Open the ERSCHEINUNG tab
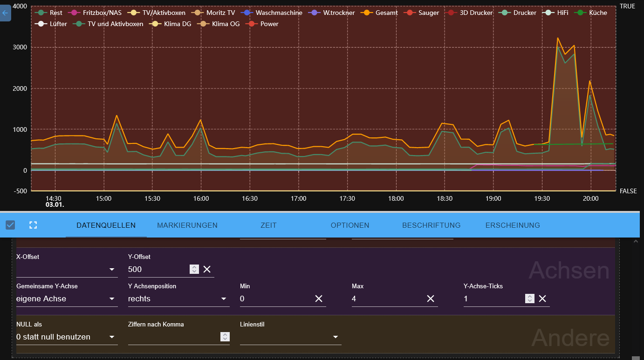Image resolution: width=644 pixels, height=360 pixels. (x=513, y=225)
